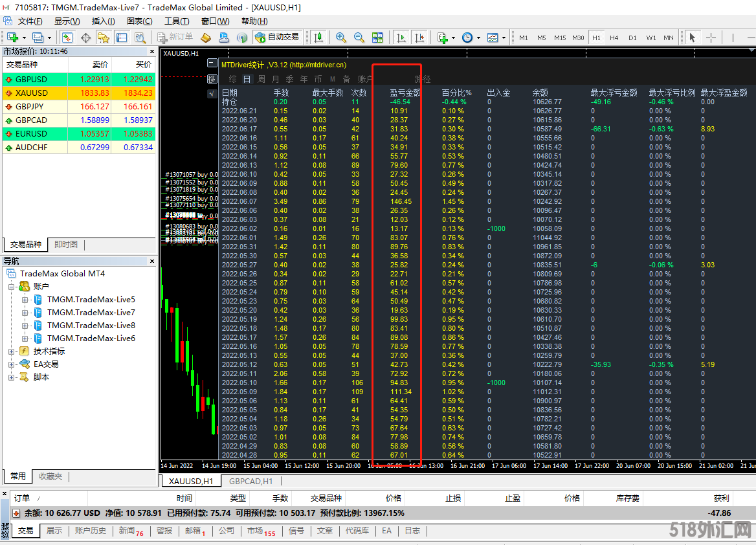Toggle the 自动交易 auto trading button
756x545 pixels.
point(277,37)
